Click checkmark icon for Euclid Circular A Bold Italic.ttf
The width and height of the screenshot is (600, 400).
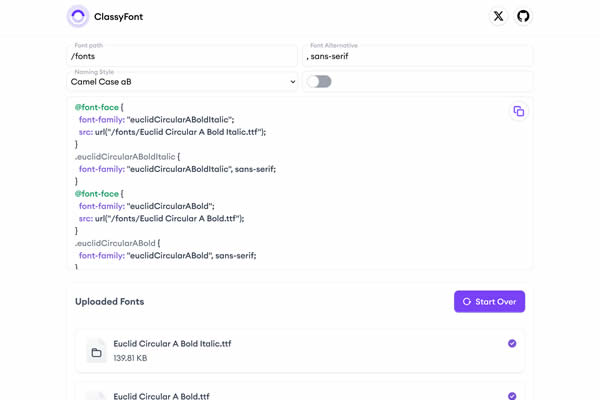[x=512, y=343]
